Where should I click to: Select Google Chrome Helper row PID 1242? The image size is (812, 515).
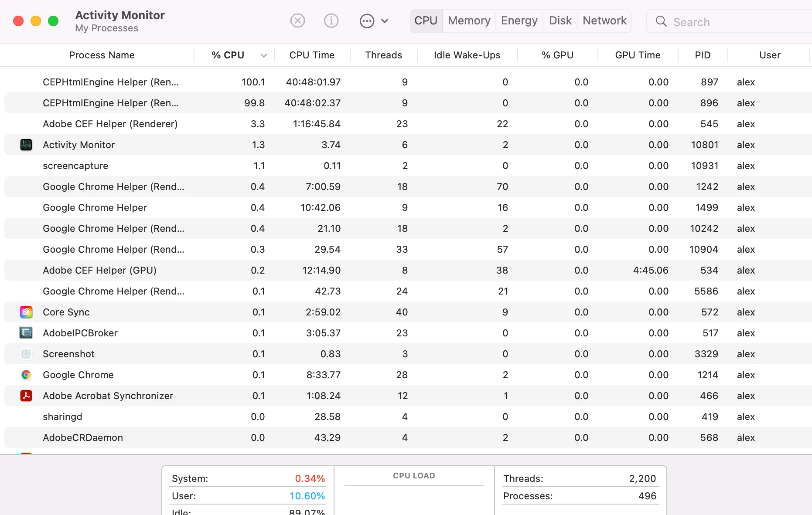(x=408, y=186)
